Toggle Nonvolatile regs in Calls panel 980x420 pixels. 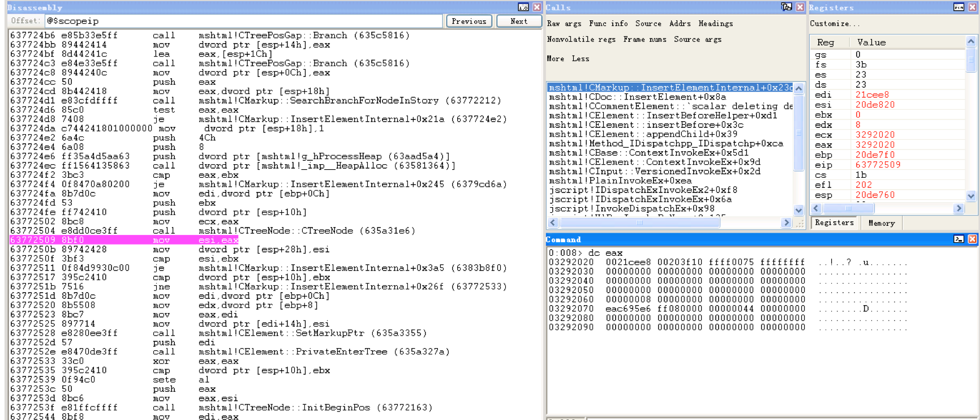point(581,40)
